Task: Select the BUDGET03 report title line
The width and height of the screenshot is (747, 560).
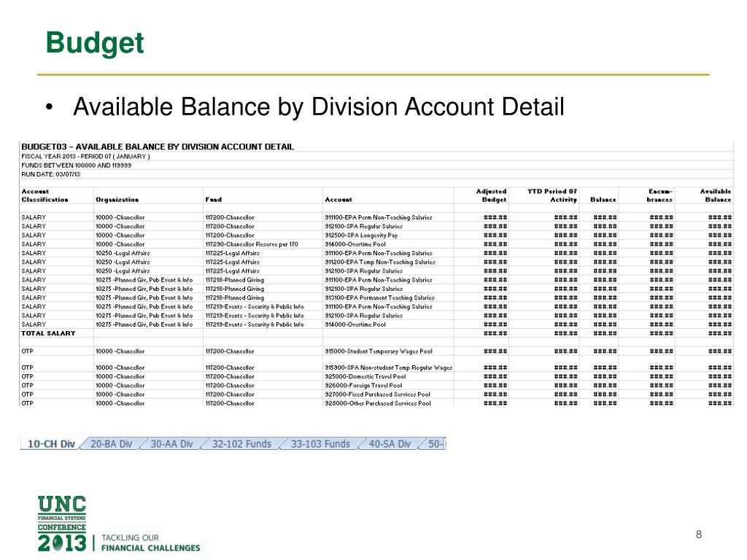Action: pos(158,147)
